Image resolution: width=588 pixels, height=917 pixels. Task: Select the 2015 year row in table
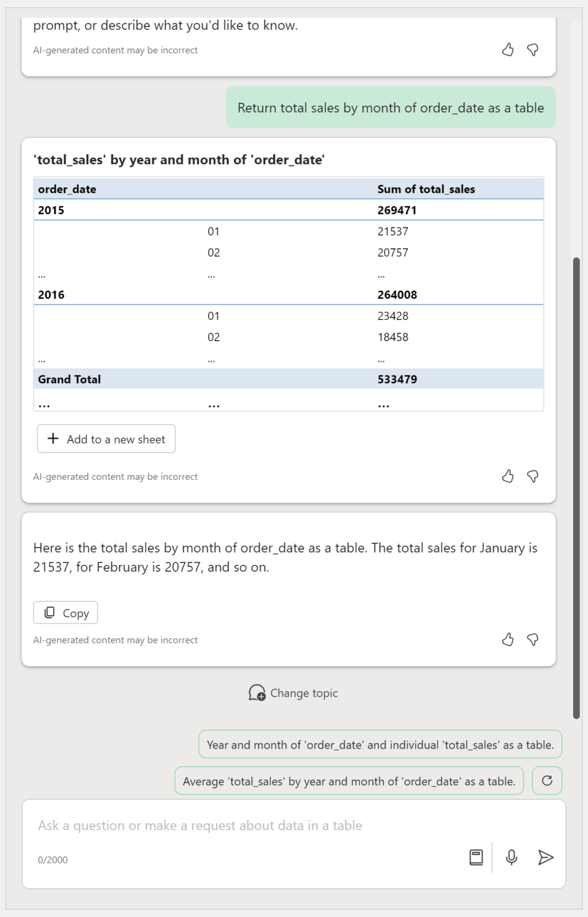[x=51, y=210]
